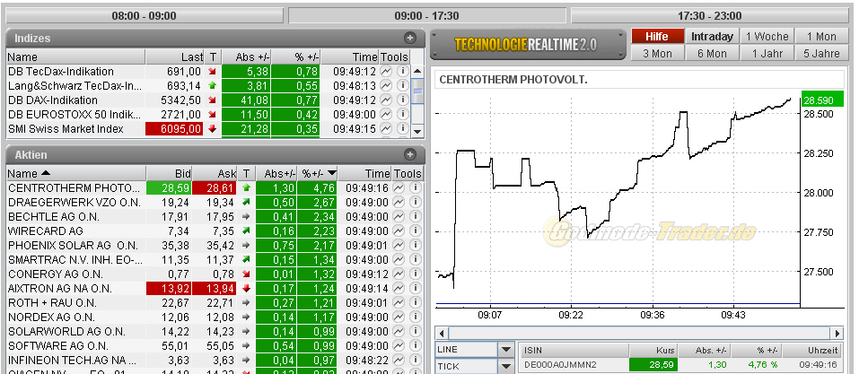This screenshot has width=868, height=374.
Task: Select the Intraday chart range
Action: click(x=711, y=37)
